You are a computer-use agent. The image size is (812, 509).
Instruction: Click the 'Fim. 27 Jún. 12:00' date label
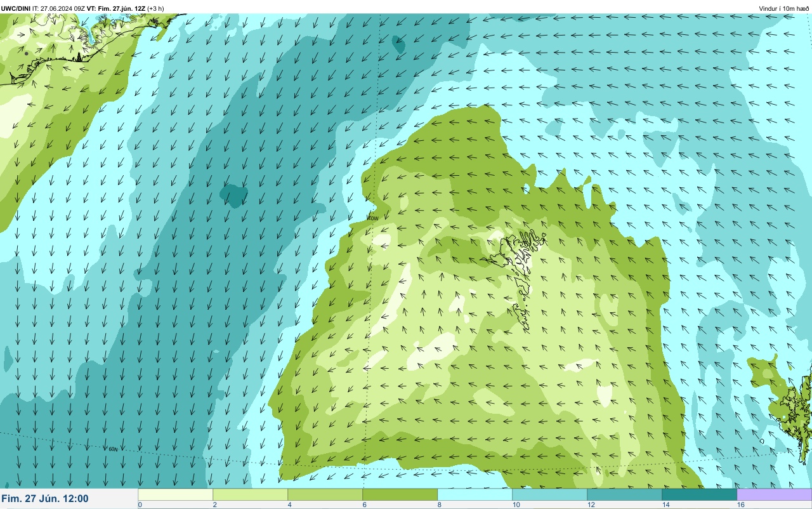pyautogui.click(x=45, y=499)
